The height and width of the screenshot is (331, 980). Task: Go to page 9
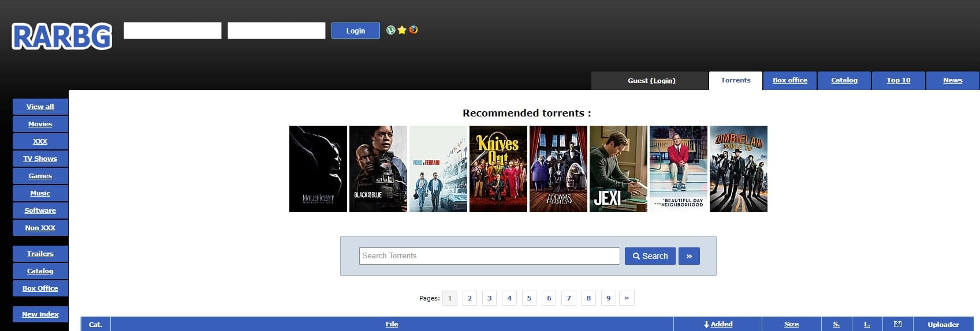coord(609,298)
